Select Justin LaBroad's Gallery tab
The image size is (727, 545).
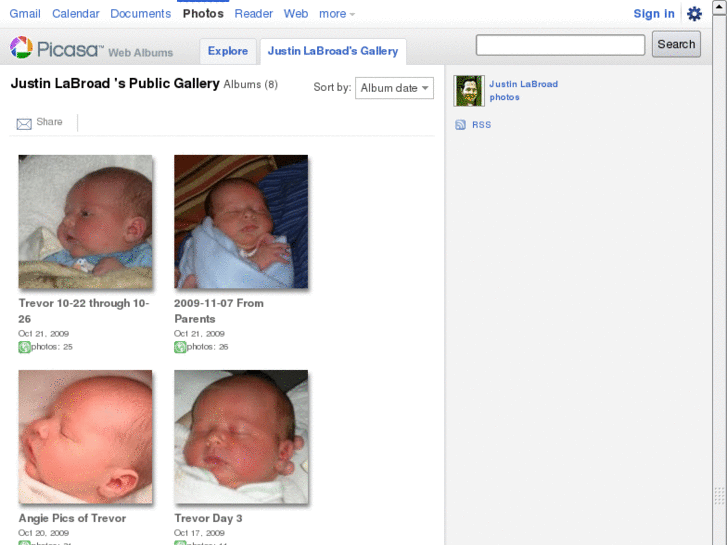(x=333, y=51)
